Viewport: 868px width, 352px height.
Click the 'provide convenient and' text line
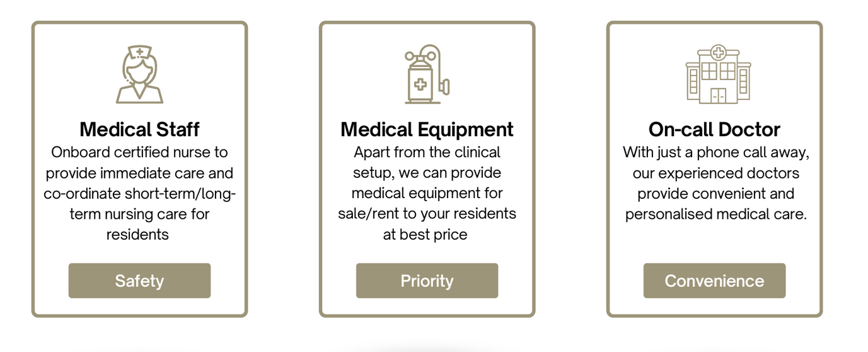(x=715, y=193)
